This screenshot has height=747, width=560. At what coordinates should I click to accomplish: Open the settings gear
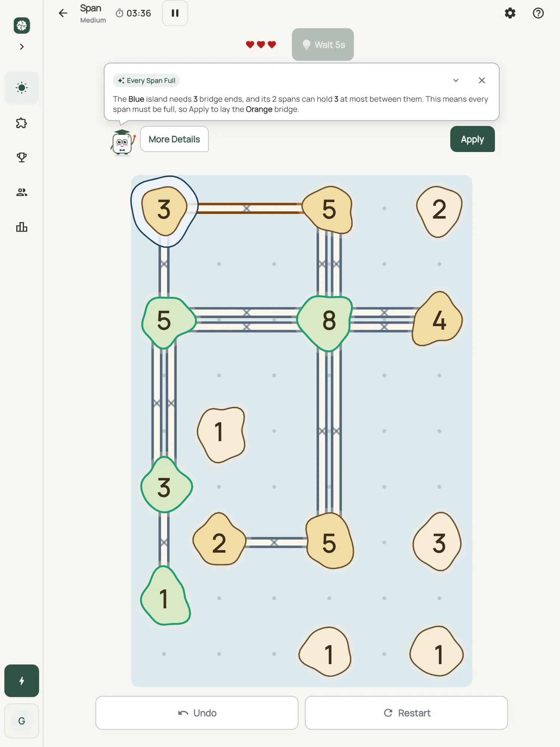[x=510, y=13]
